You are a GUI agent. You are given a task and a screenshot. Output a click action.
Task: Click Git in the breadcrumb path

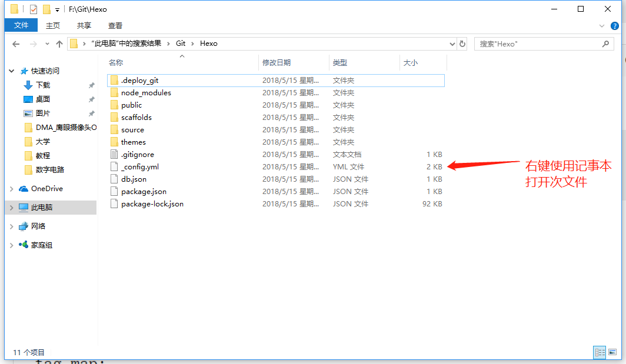181,44
